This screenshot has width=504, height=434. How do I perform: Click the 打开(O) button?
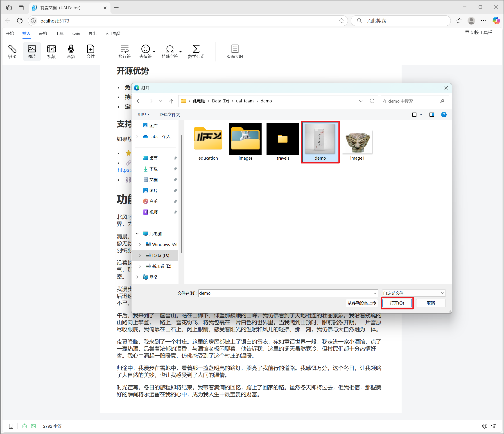397,303
